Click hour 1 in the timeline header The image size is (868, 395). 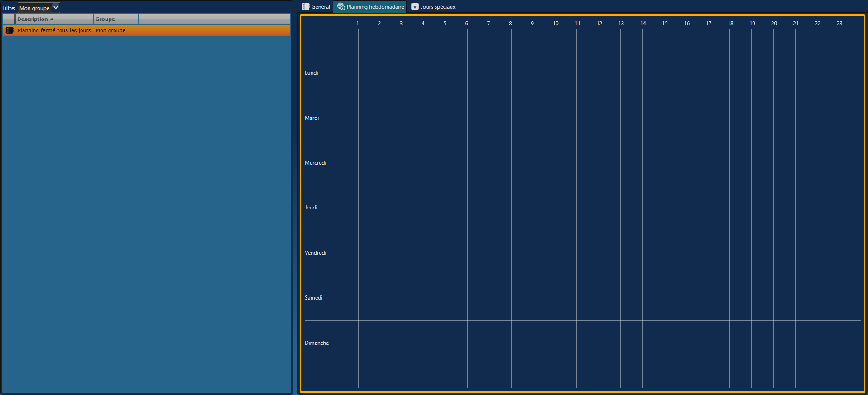[357, 24]
